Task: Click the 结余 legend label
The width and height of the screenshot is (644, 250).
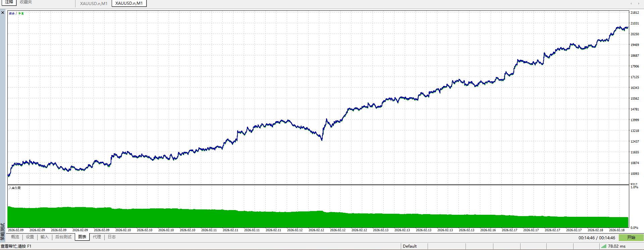Action: [x=12, y=13]
